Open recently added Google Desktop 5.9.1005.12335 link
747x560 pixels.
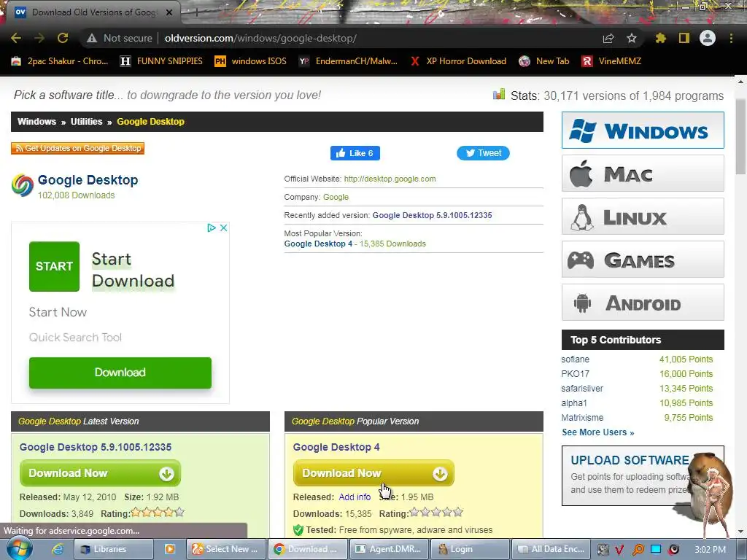point(432,215)
